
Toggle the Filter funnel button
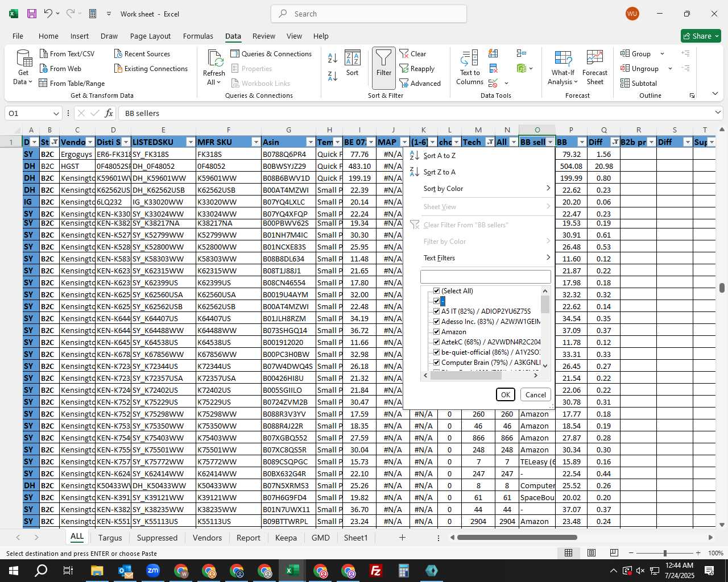click(x=384, y=68)
